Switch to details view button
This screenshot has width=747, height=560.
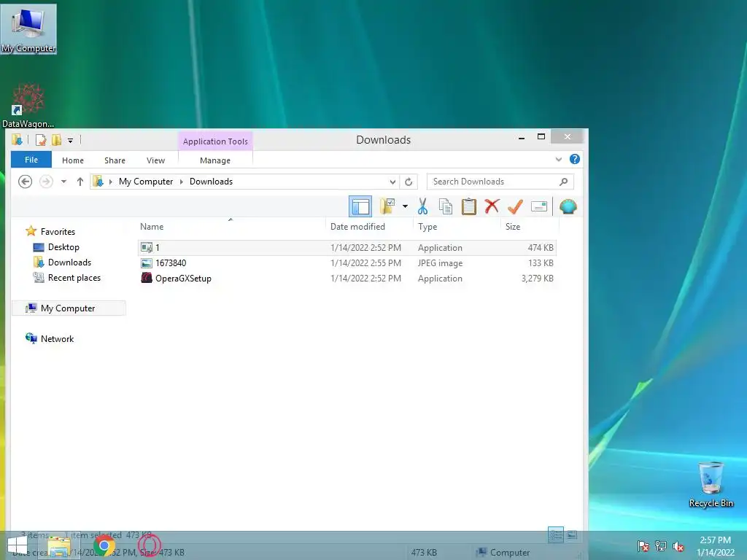click(x=555, y=534)
